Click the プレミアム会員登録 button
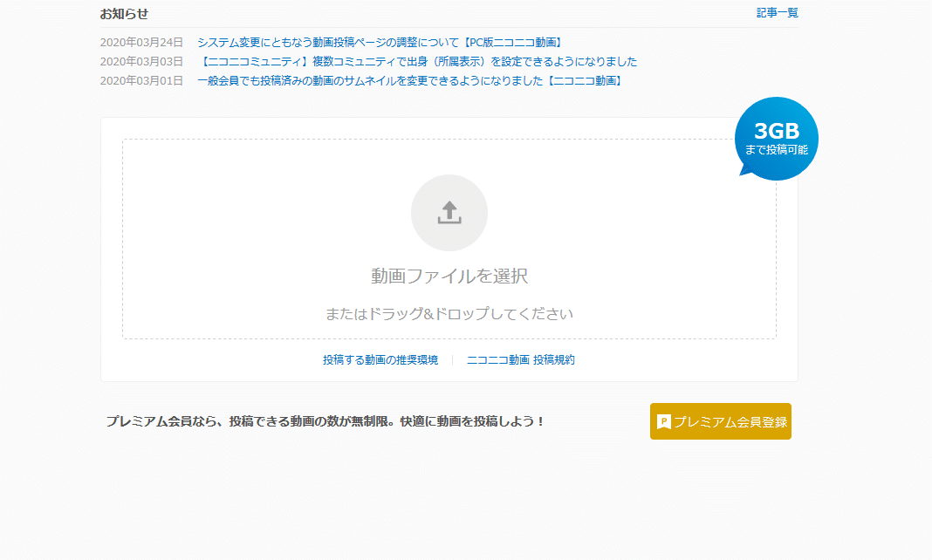932x560 pixels. click(720, 421)
